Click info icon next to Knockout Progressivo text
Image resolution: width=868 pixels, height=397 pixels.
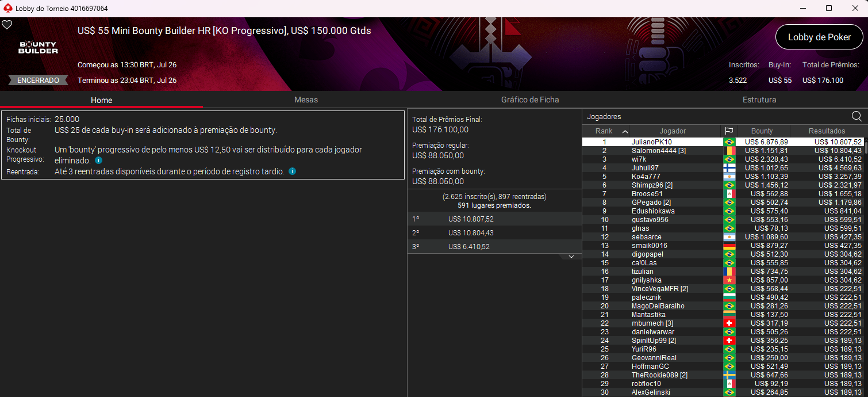coord(98,161)
